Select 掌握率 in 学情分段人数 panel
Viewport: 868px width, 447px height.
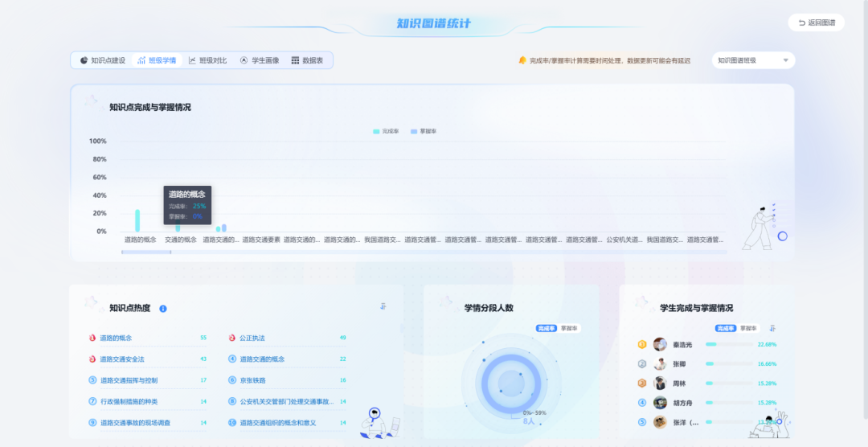pyautogui.click(x=569, y=328)
